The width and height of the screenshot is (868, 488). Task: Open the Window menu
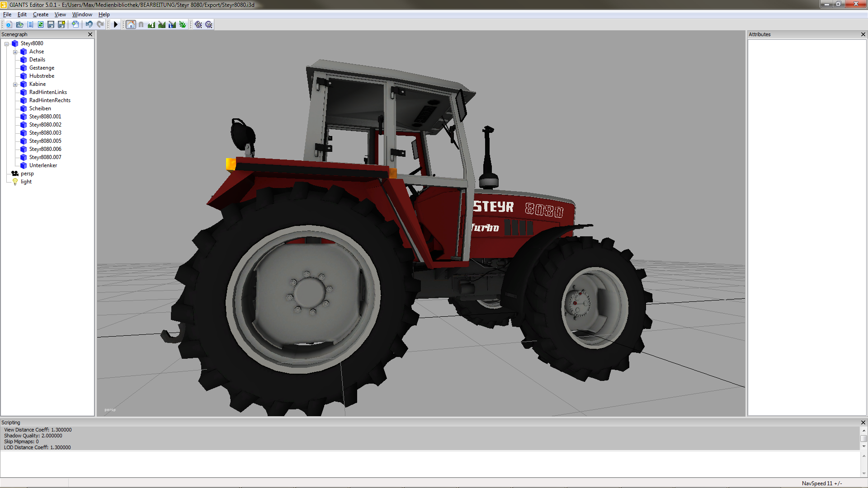coord(82,14)
